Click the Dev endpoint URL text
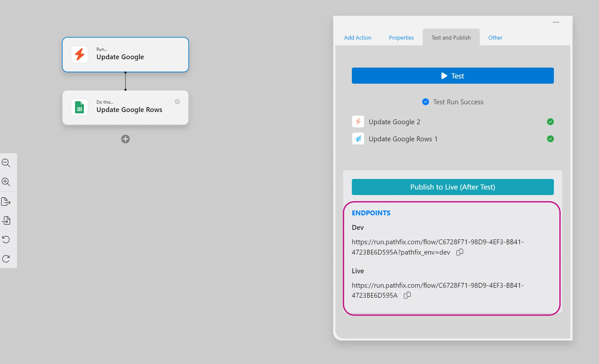The height and width of the screenshot is (364, 599). pyautogui.click(x=438, y=247)
